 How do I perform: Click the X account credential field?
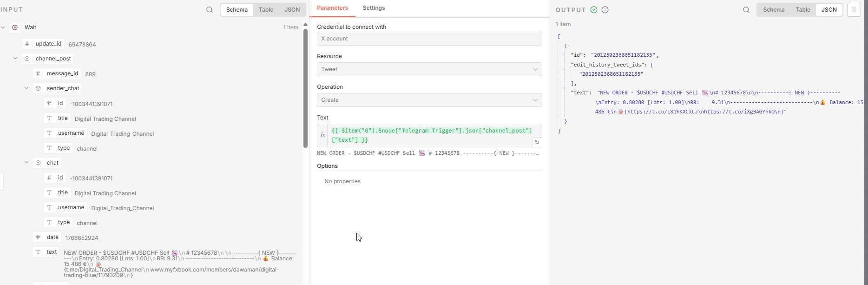(429, 39)
